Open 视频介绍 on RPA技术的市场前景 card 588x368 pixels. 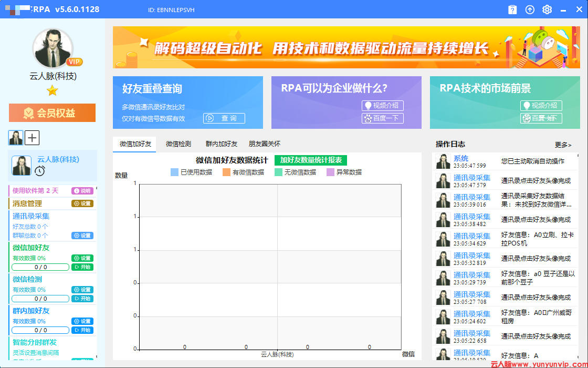(x=541, y=106)
